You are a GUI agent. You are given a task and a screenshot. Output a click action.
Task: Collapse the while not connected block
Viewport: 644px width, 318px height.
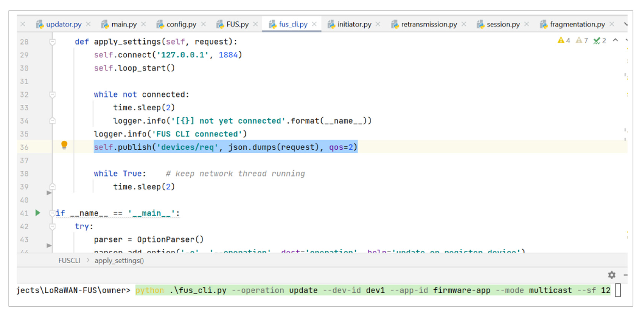coord(52,95)
